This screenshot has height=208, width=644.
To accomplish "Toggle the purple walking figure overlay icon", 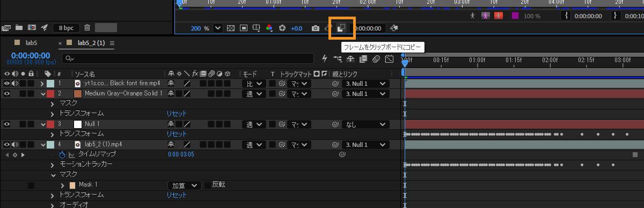I will pos(486,16).
